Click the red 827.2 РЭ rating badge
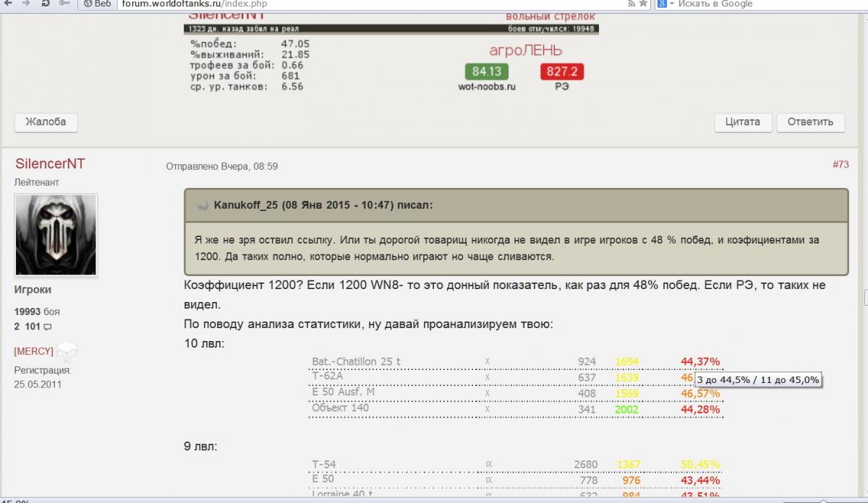The width and height of the screenshot is (868, 503). click(x=562, y=72)
